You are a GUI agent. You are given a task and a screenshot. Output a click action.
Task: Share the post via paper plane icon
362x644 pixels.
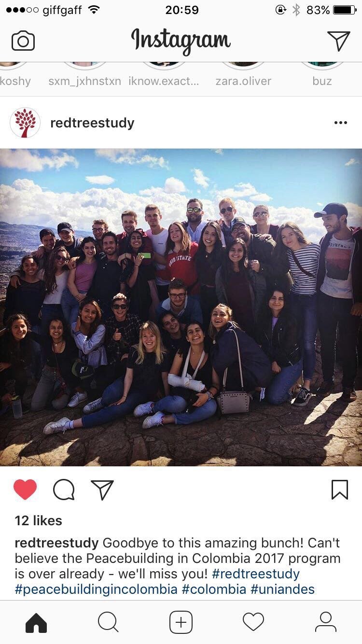click(x=102, y=490)
